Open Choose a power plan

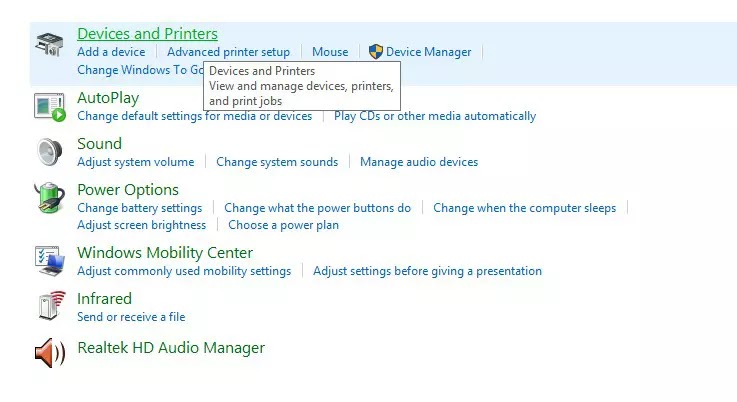[283, 225]
